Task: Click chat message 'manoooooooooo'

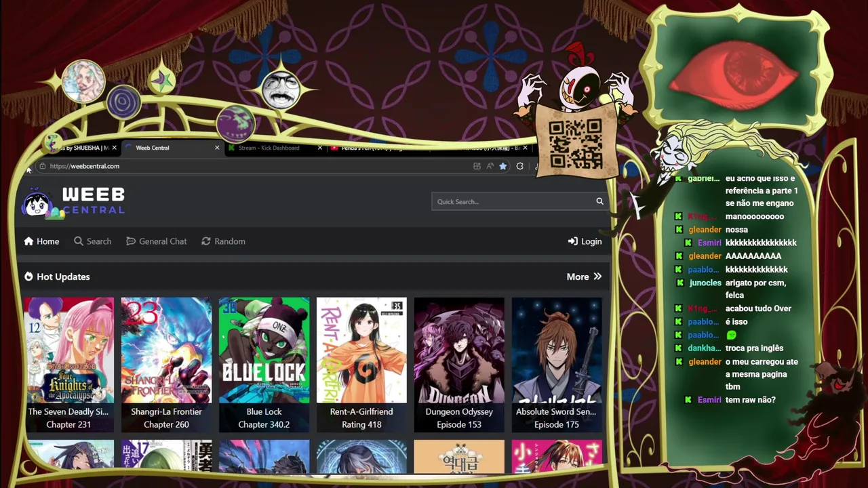Action: click(755, 217)
